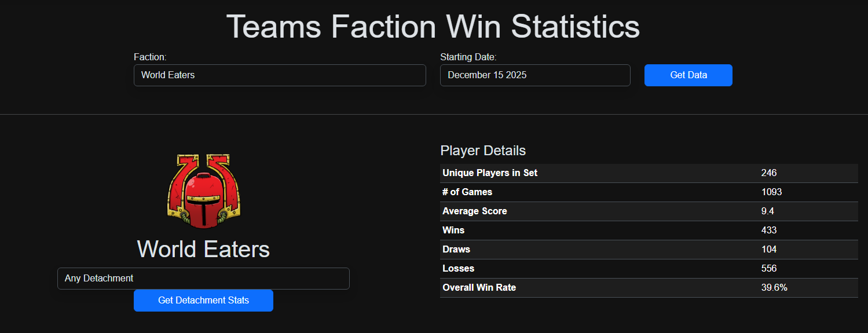This screenshot has width=868, height=333.
Task: Expand the Any Detachment dropdown
Action: [203, 279]
